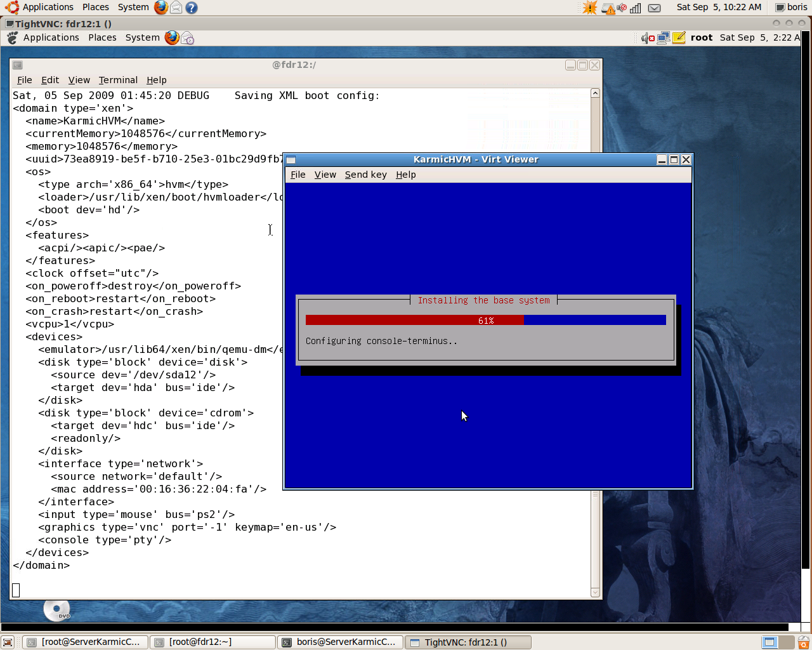The height and width of the screenshot is (650, 812).
Task: Open the blue Help question mark launcher
Action: point(192,8)
